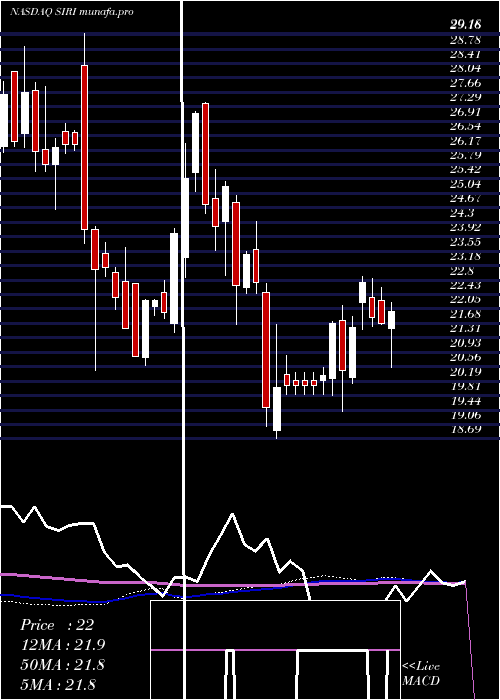500x700 pixels.
Task: Click the 29.16 top price label
Action: pos(465,25)
